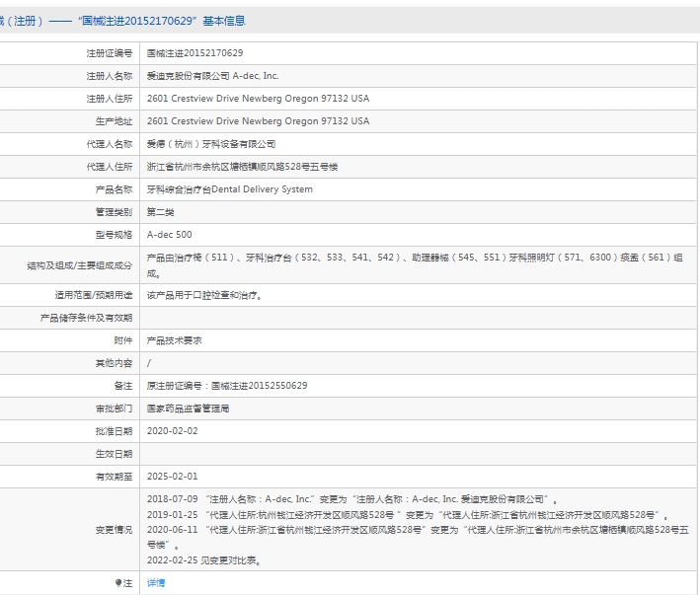The height and width of the screenshot is (595, 700).
Task: Click the 型号规格 row label
Action: click(114, 235)
